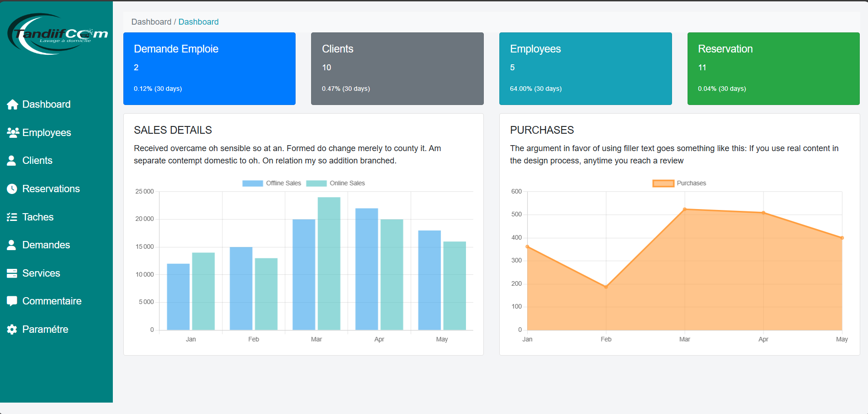
Task: Click the '600' purchases axis label
Action: [x=516, y=191]
